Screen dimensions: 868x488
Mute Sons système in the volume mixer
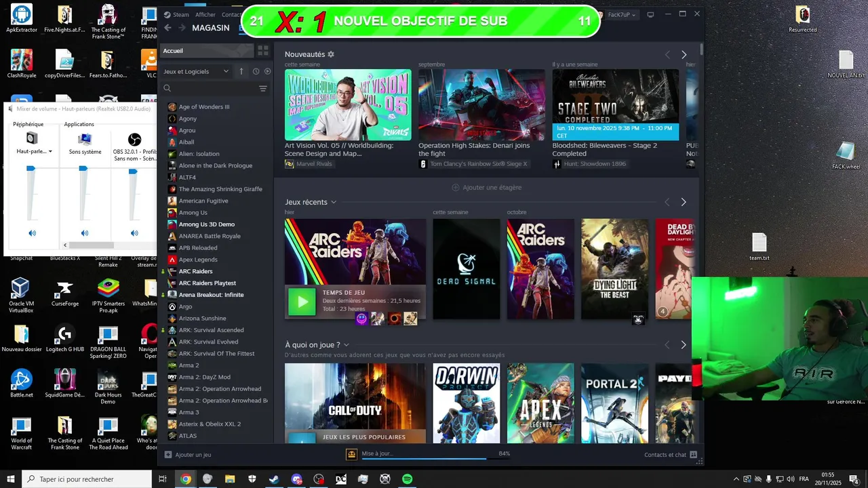pyautogui.click(x=85, y=233)
